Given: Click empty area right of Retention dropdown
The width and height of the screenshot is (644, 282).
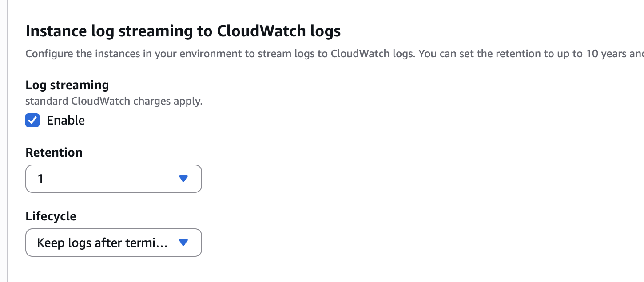Looking at the screenshot, I should click(400, 179).
